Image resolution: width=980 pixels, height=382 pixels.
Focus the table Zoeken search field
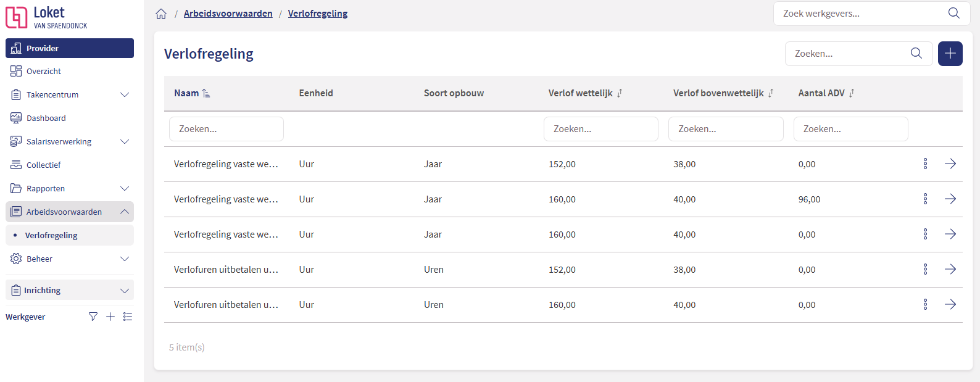tap(858, 54)
